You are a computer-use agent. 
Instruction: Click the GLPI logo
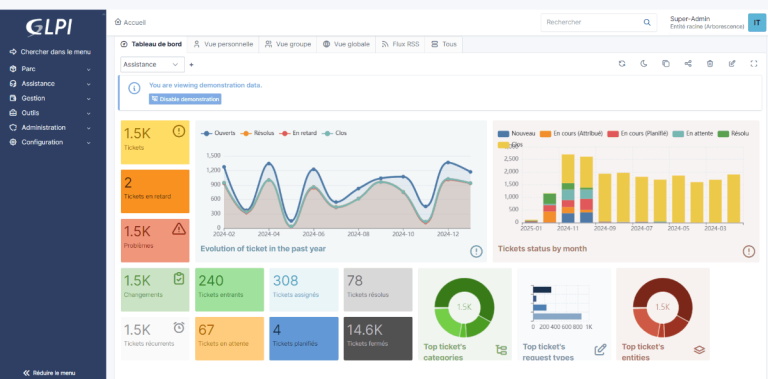(x=49, y=27)
